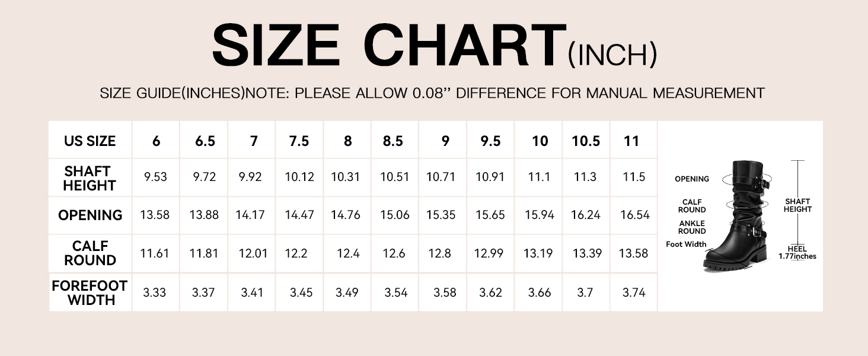
Task: Click the SIZE CHART title heading
Action: (x=388, y=46)
